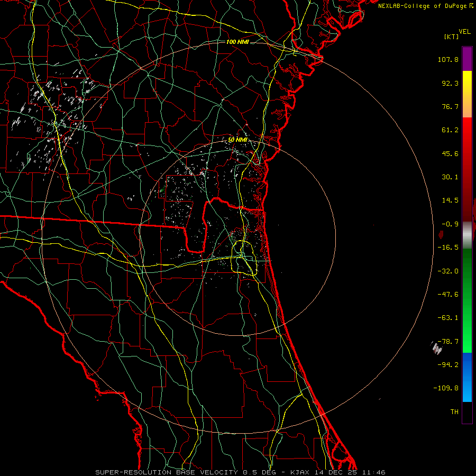
Task: Select the 30.1 velocity scale value
Action: [450, 177]
